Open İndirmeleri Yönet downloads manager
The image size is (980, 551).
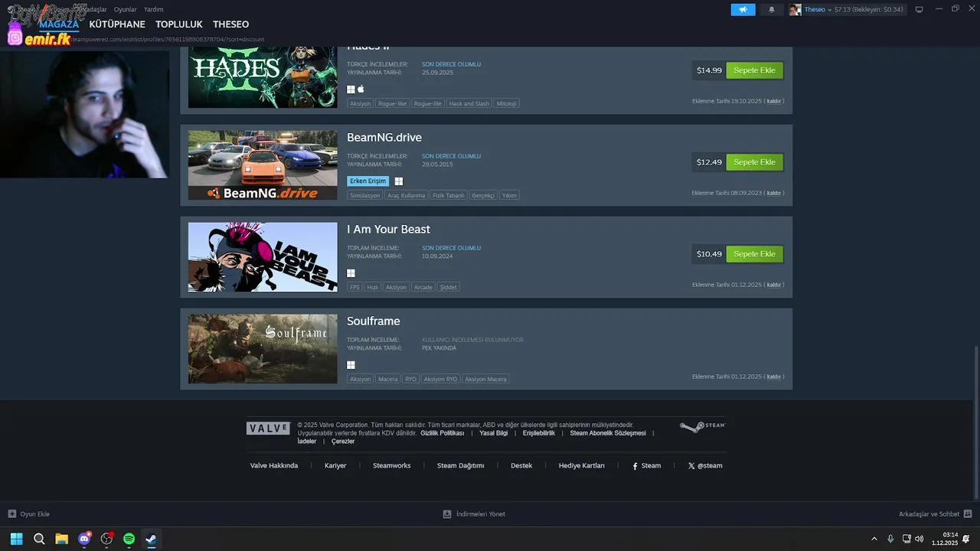tap(474, 514)
